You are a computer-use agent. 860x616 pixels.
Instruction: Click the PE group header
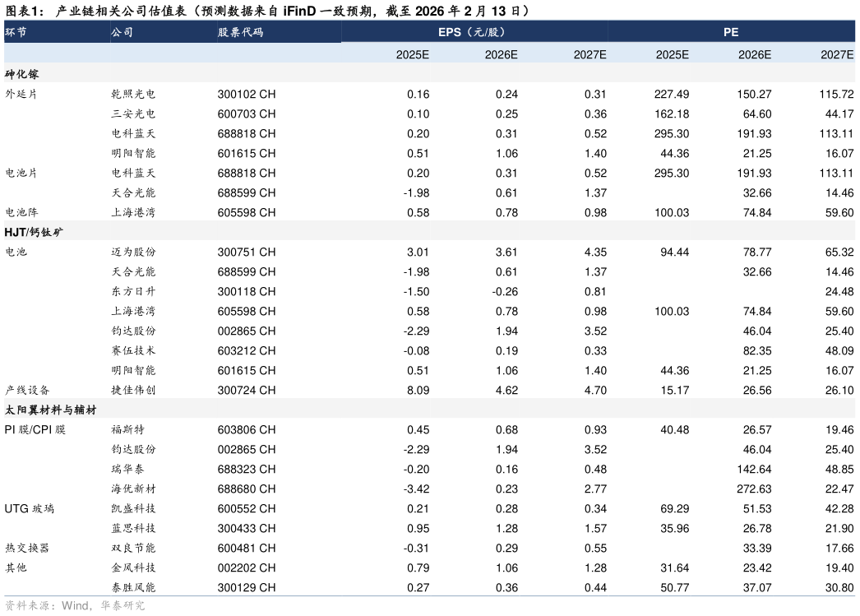pyautogui.click(x=730, y=32)
